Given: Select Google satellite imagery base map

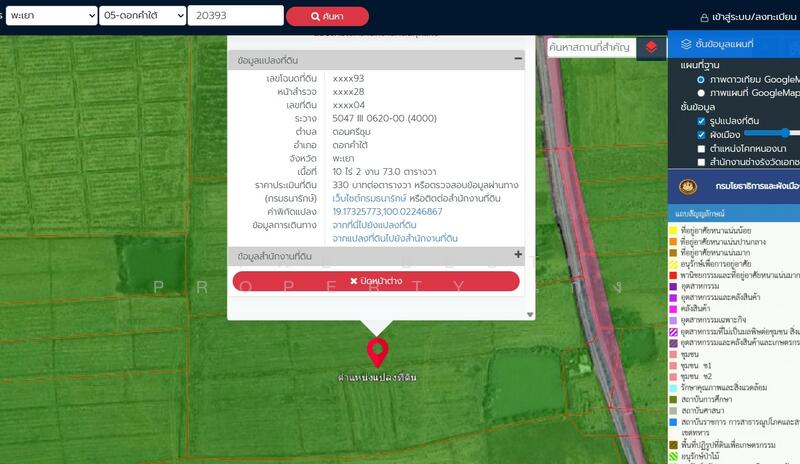Looking at the screenshot, I should point(701,79).
